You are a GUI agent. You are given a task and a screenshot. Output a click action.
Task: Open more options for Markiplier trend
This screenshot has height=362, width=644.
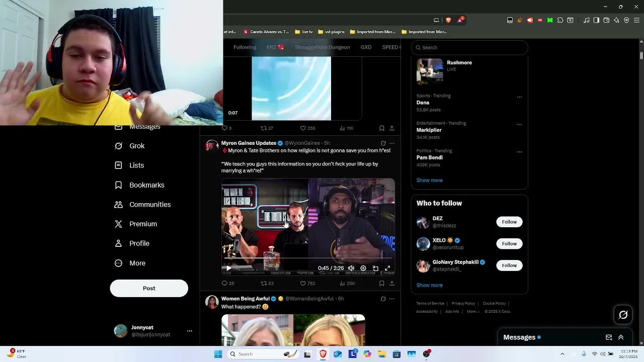point(519,124)
